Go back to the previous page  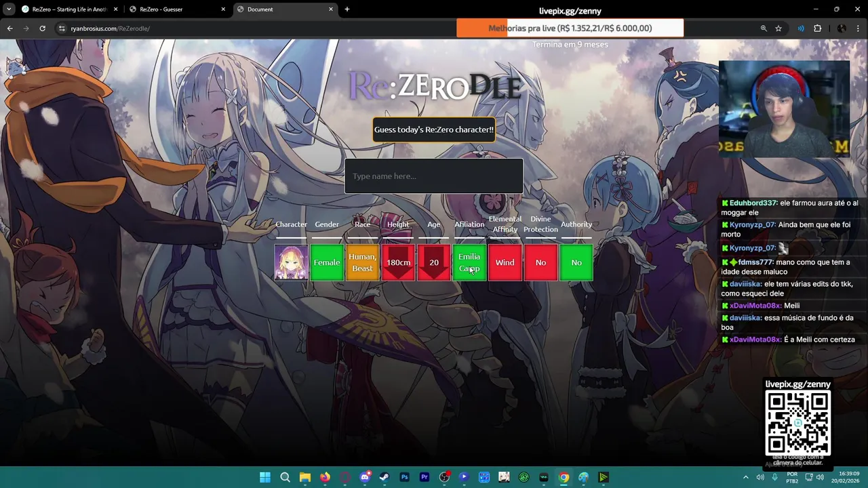point(9,28)
